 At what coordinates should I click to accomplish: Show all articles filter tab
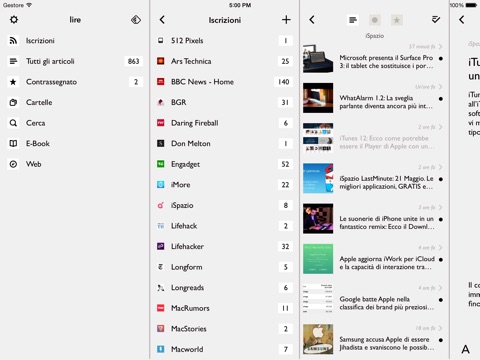pos(353,20)
